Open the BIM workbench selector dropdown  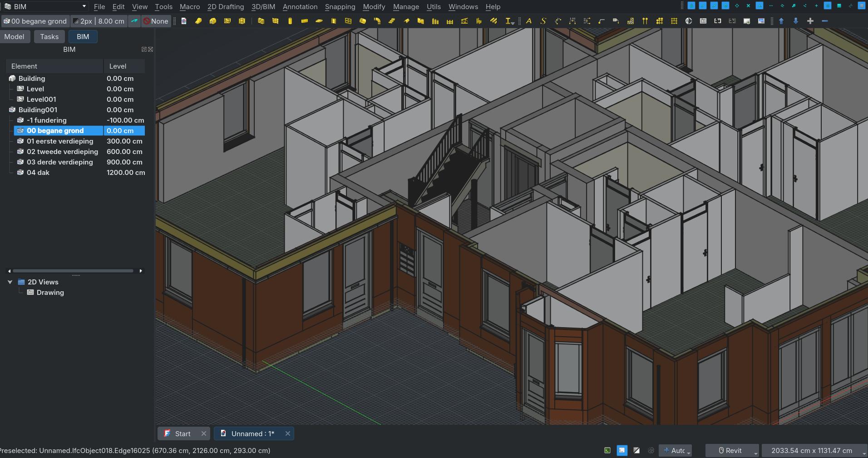click(x=44, y=6)
